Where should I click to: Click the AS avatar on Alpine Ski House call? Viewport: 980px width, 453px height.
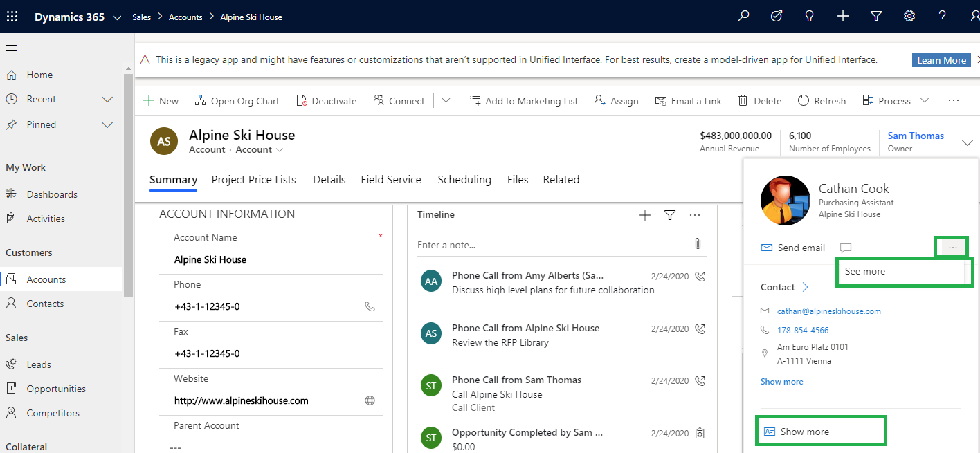coord(431,333)
